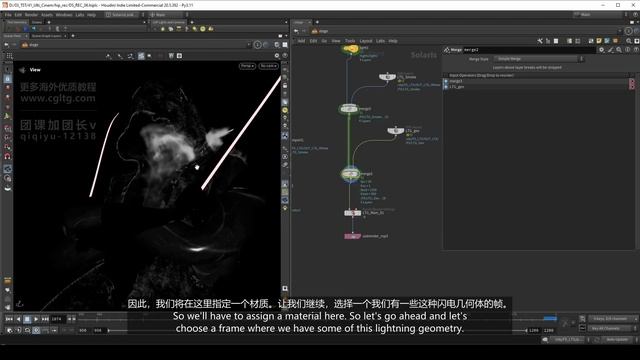
Task: Click the viewport split layout icon
Action: [285, 45]
